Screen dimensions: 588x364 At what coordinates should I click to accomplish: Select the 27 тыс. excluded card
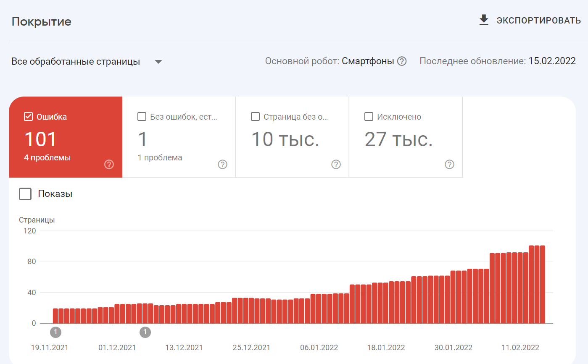tap(406, 137)
